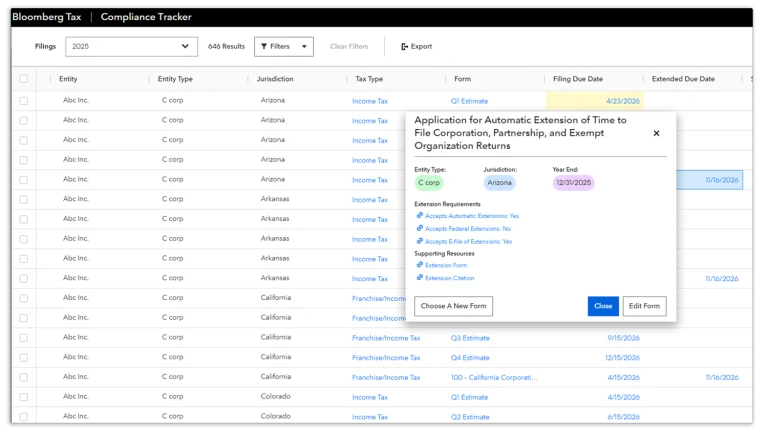Click the Compliance Tracker title
This screenshot has width=768, height=432.
146,17
